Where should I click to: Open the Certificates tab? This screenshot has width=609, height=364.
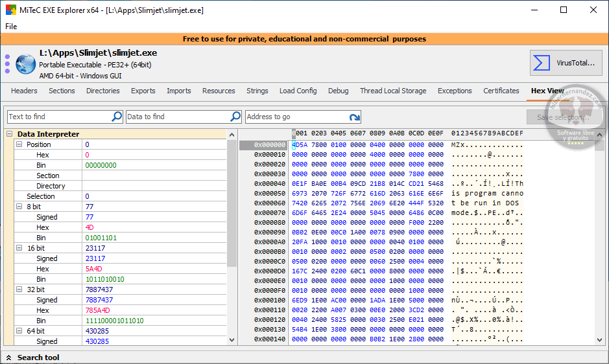coord(501,91)
